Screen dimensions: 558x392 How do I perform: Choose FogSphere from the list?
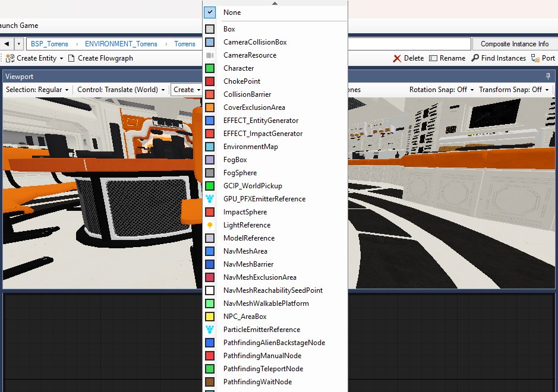(275, 173)
